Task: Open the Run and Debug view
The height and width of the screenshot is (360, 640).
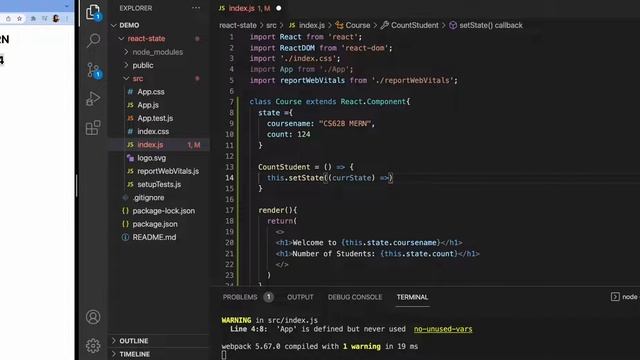Action: pos(93,98)
